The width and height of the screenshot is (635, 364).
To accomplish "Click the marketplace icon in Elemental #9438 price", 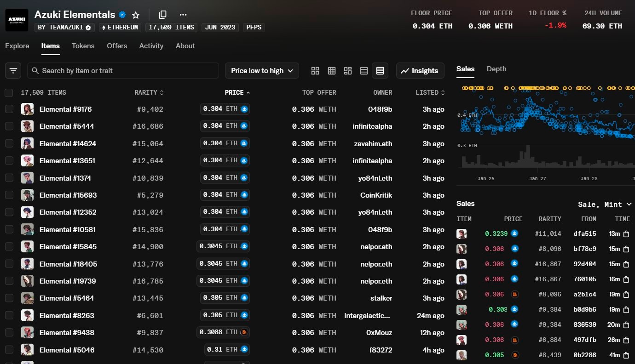I will tap(244, 332).
